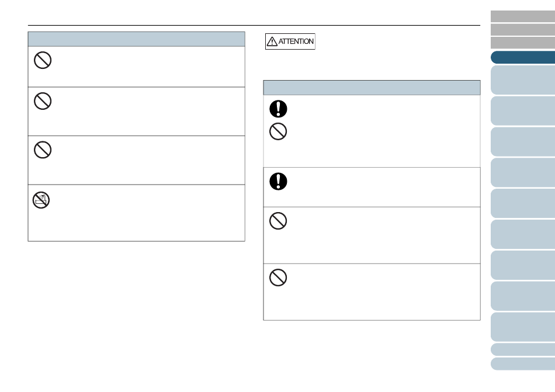This screenshot has width=555, height=392.
Task: Click the ATTENTION label text
Action: point(296,41)
